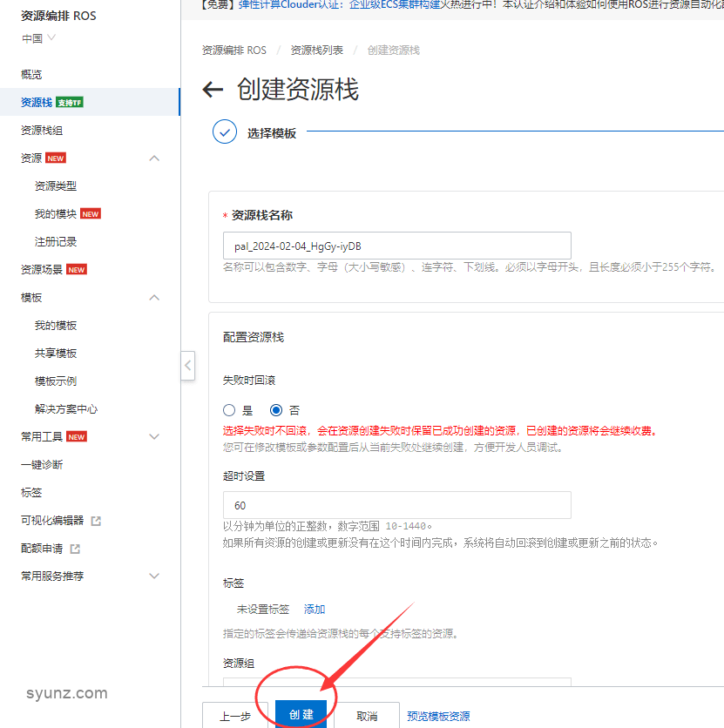Image resolution: width=724 pixels, height=728 pixels.
Task: Click the NEW badge next to 资源场景
Action: tap(77, 270)
